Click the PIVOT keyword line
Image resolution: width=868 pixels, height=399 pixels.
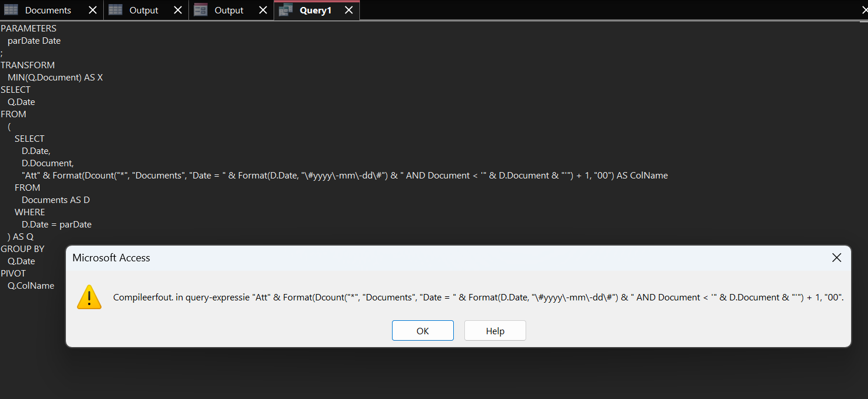click(13, 274)
